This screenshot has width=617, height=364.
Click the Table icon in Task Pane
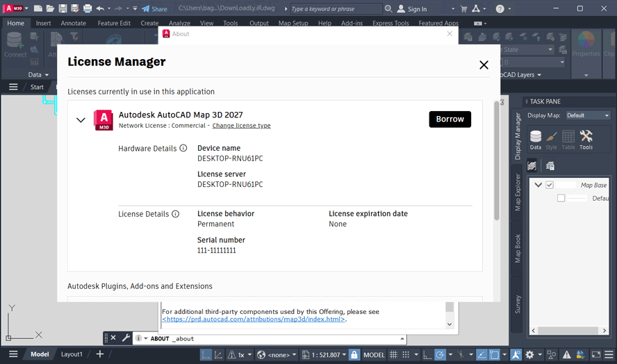(x=568, y=140)
